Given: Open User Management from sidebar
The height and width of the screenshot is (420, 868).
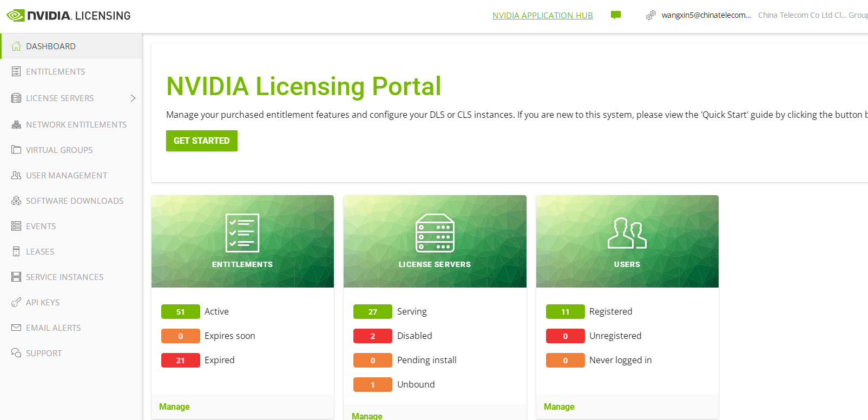Looking at the screenshot, I should coord(66,175).
